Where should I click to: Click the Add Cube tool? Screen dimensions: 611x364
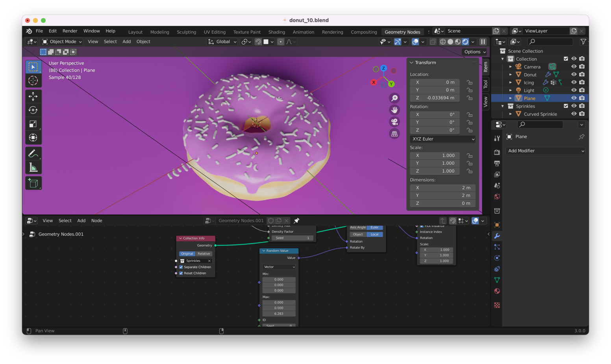pos(33,183)
